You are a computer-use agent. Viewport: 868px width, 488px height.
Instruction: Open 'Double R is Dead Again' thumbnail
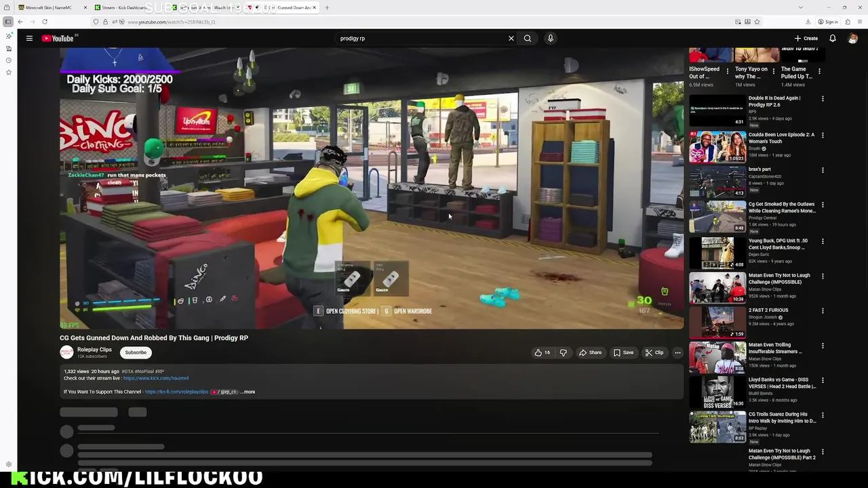717,110
